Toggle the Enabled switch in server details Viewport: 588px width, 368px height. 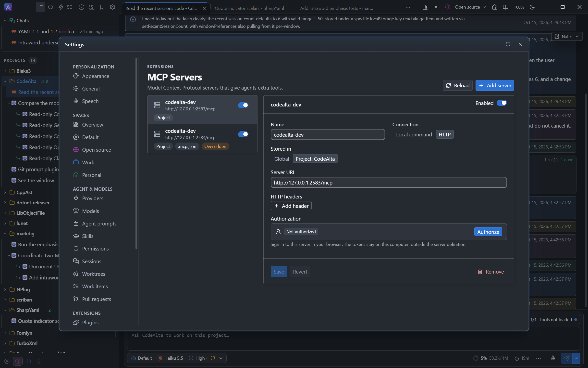[x=502, y=103]
